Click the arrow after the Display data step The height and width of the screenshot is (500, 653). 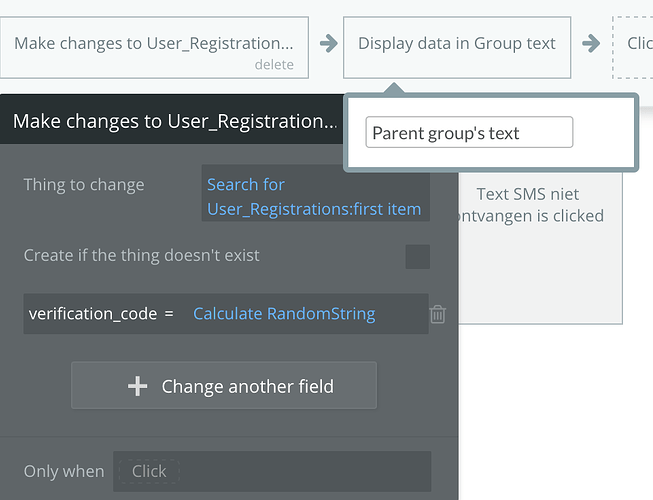591,43
